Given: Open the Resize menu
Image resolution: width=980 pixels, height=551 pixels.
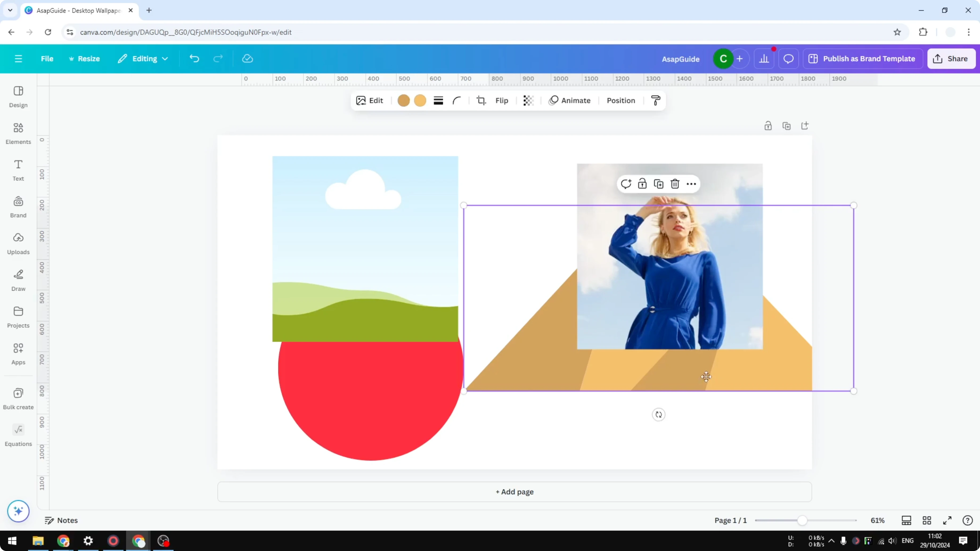Looking at the screenshot, I should click(84, 59).
